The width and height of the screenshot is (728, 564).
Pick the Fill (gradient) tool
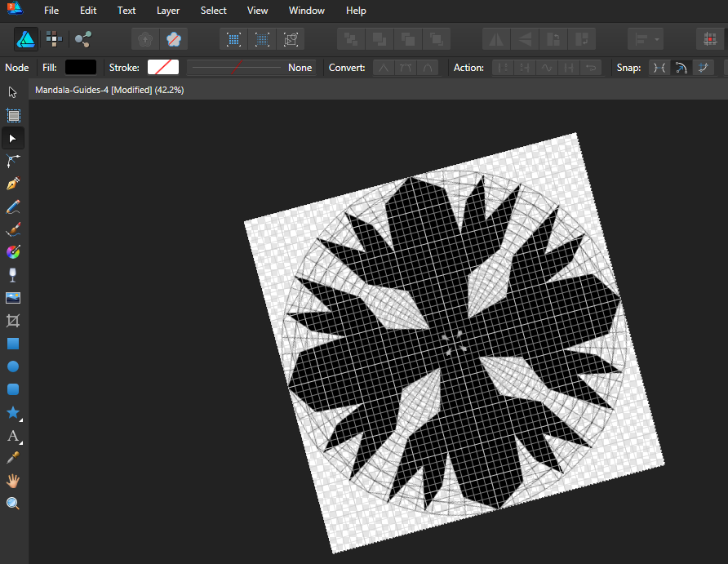click(x=13, y=252)
